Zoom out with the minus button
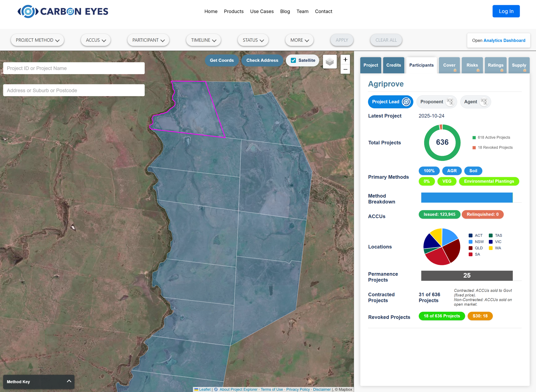 click(345, 70)
